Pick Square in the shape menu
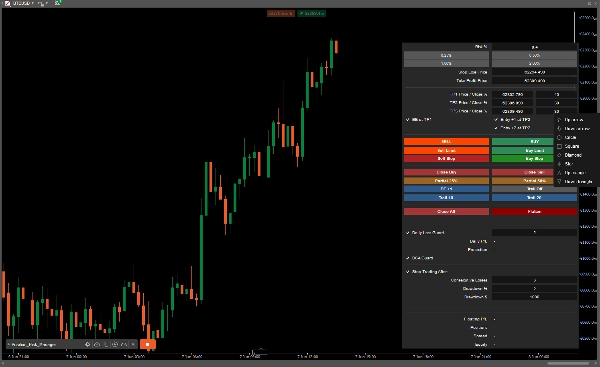Viewport: 600px width, 367px height. tap(576, 146)
